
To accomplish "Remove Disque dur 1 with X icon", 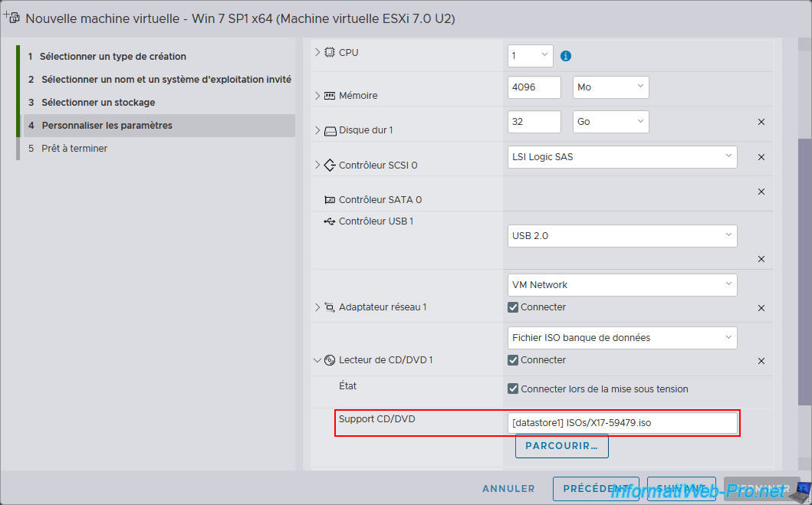I will click(x=761, y=122).
